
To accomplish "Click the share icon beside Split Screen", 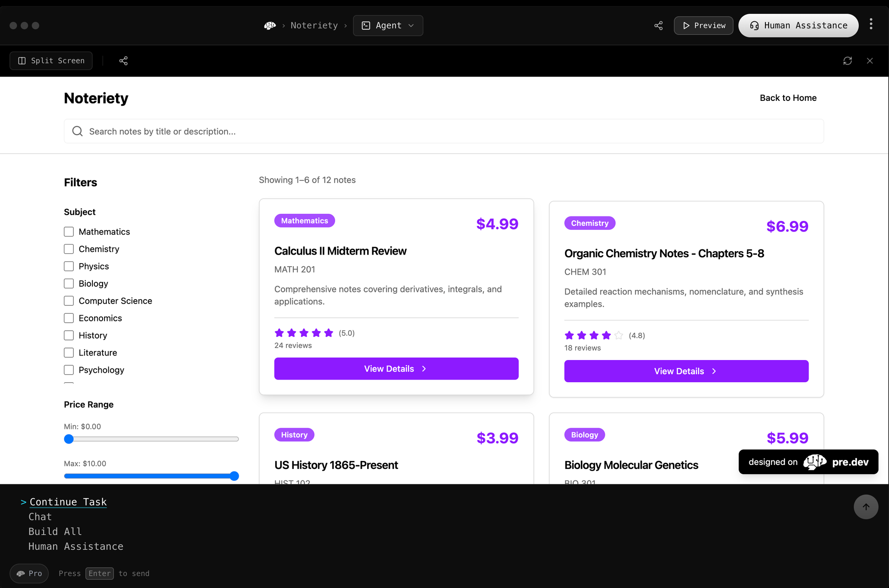I will [123, 61].
